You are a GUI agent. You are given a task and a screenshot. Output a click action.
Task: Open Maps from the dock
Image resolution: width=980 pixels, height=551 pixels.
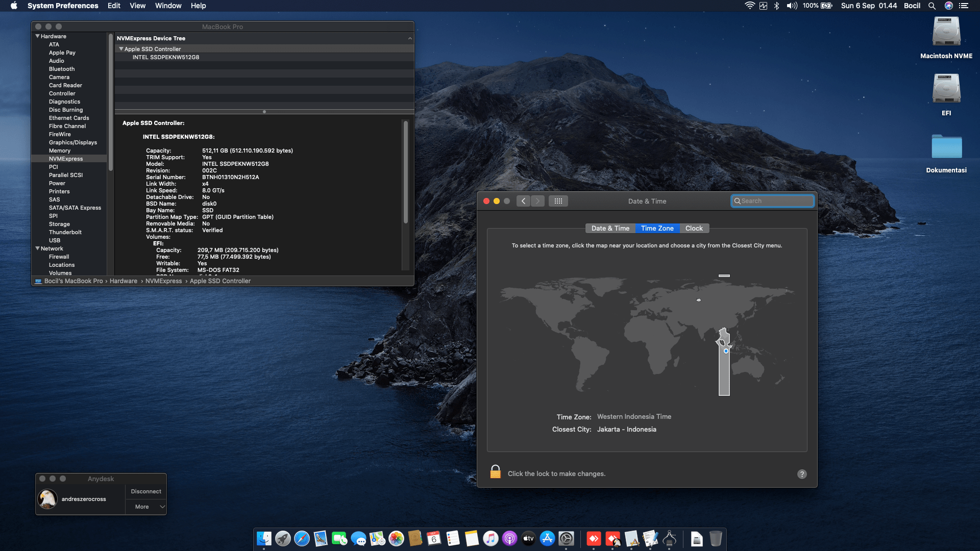coord(377,539)
